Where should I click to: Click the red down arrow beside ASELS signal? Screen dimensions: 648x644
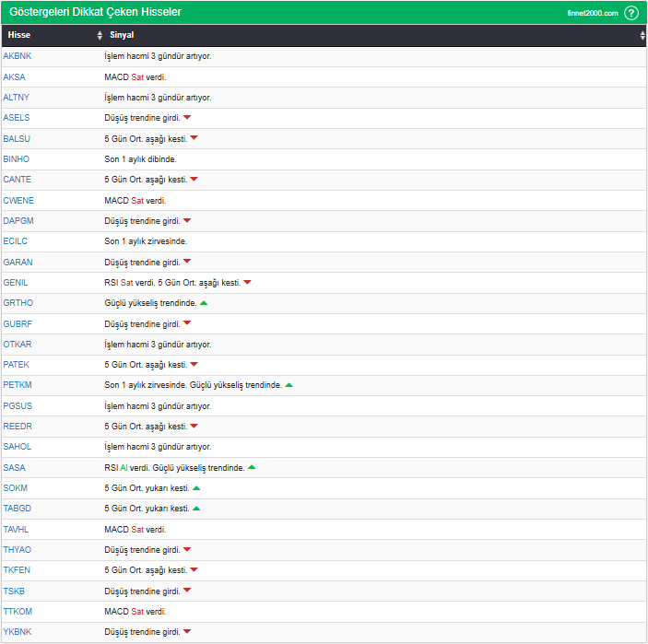pyautogui.click(x=187, y=118)
